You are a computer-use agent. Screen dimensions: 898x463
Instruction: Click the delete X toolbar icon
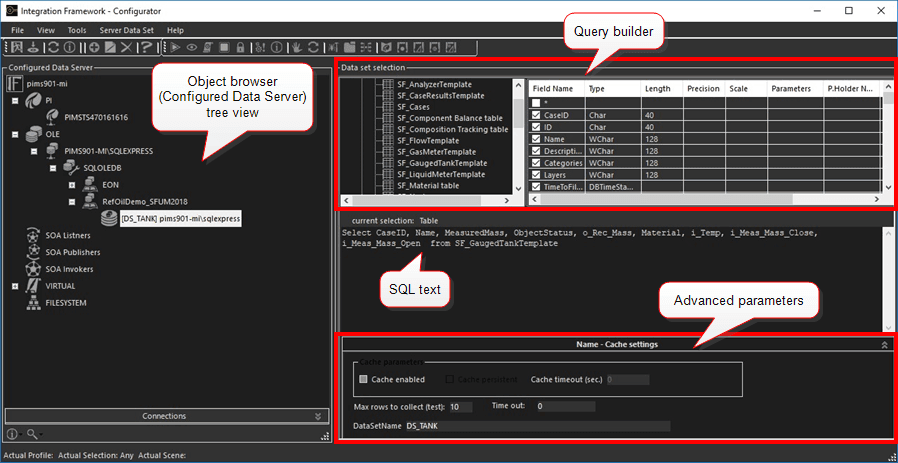(127, 48)
